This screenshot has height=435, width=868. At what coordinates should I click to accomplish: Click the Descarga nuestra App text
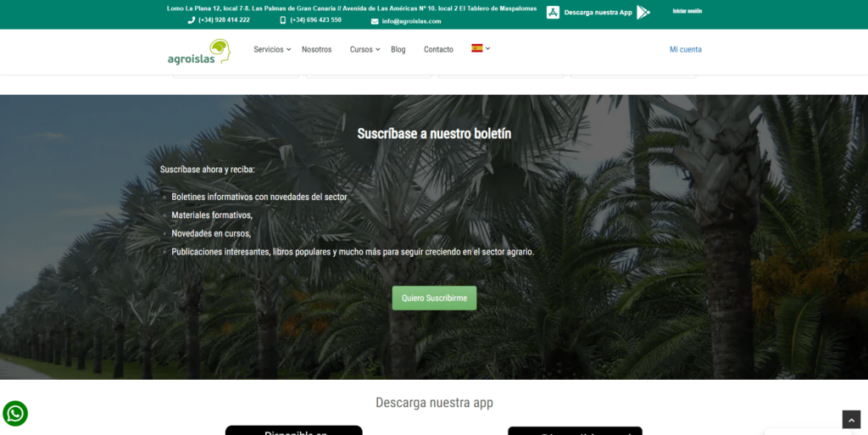[x=598, y=12]
